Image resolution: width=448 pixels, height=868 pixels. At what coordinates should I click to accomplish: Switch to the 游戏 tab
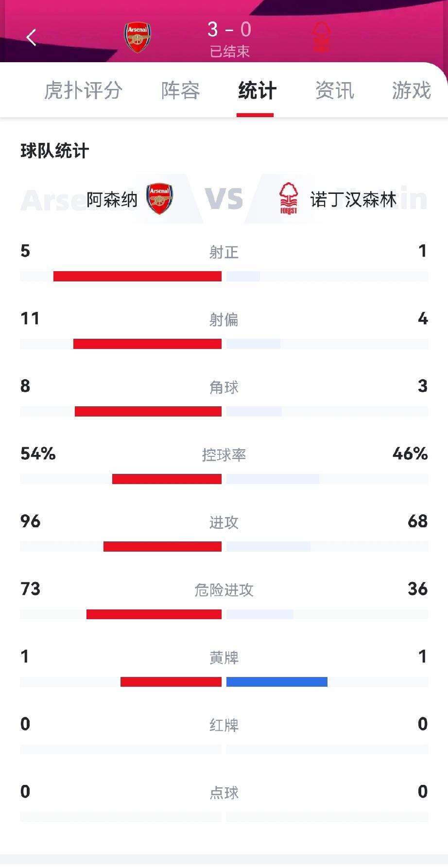click(x=411, y=90)
